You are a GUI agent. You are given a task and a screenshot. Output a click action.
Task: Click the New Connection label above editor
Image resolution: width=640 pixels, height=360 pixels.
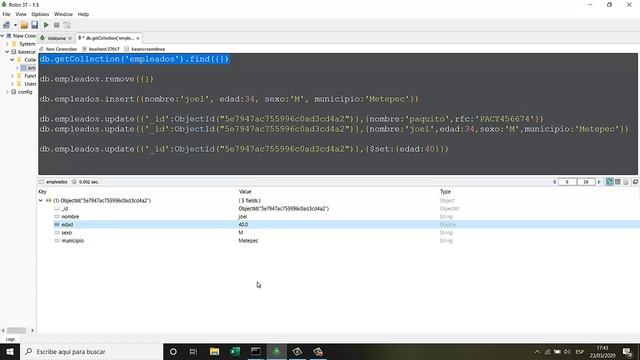[x=61, y=49]
